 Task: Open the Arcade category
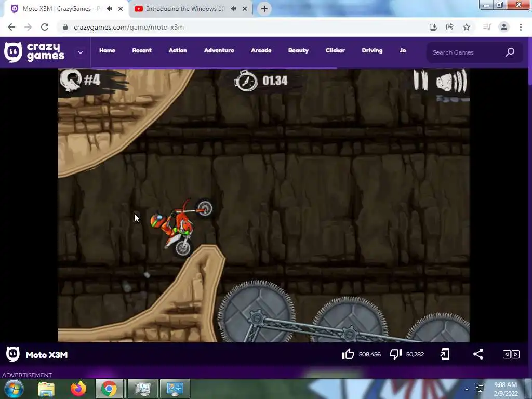261,50
